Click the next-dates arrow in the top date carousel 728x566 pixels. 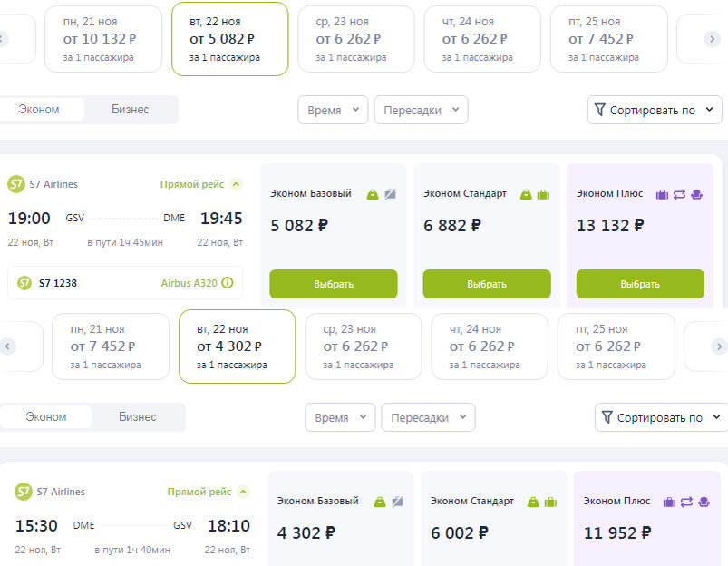713,39
